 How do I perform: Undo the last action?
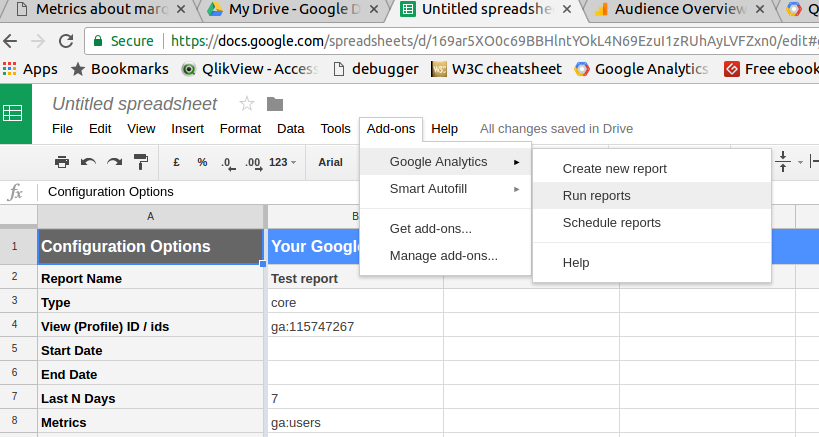click(88, 162)
